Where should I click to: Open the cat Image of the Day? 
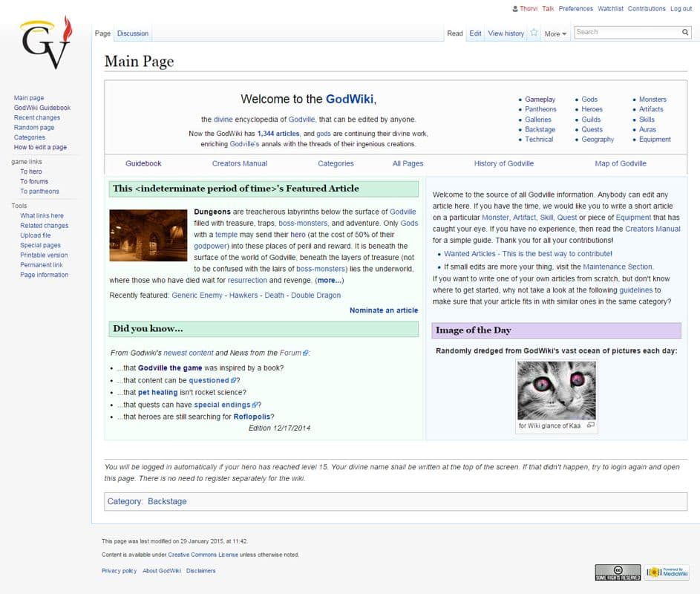[556, 390]
